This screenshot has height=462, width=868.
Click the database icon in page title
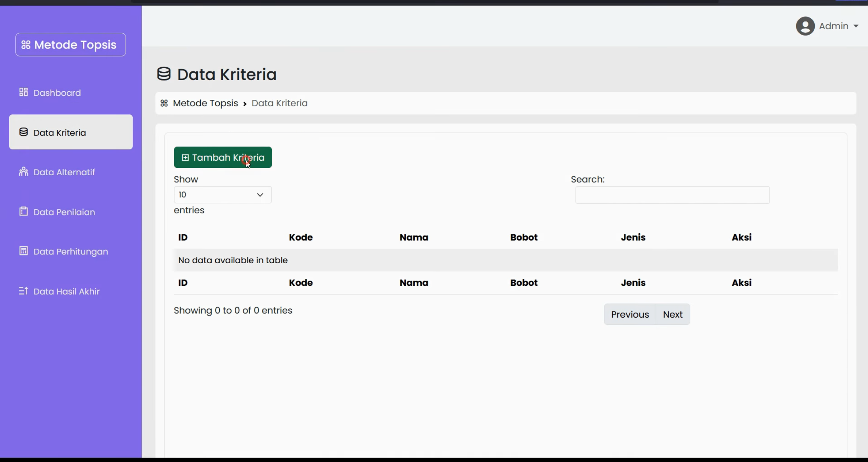click(164, 74)
